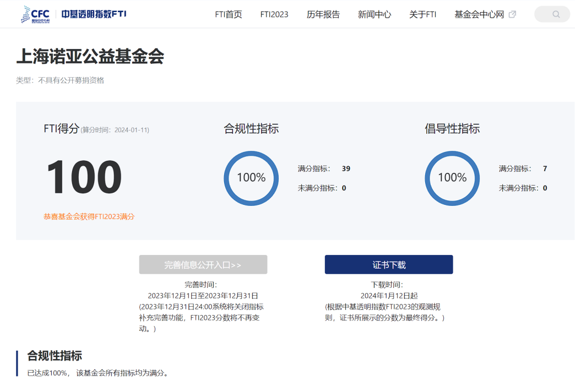The height and width of the screenshot is (392, 575).
Task: Click the title 上海诺亚公益基金会
Action: point(90,57)
